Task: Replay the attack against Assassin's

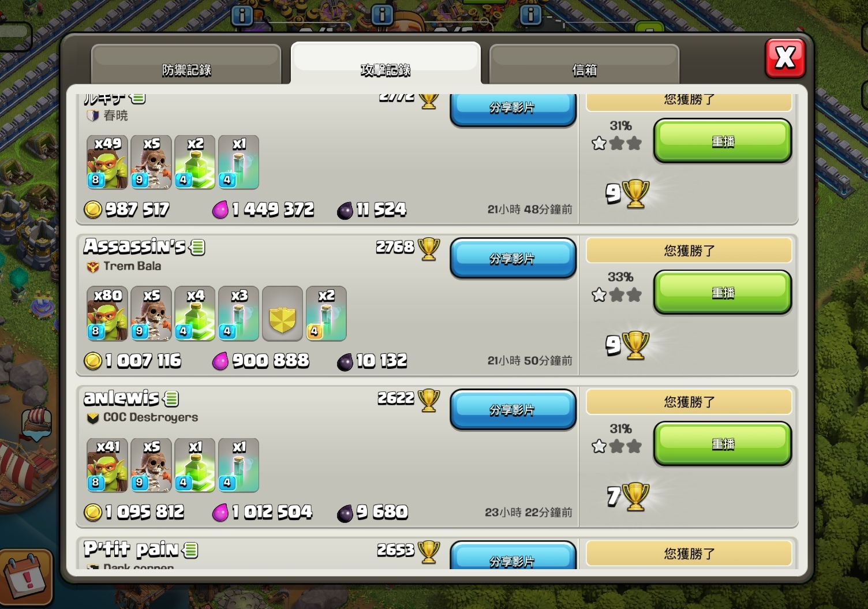Action: 723,293
